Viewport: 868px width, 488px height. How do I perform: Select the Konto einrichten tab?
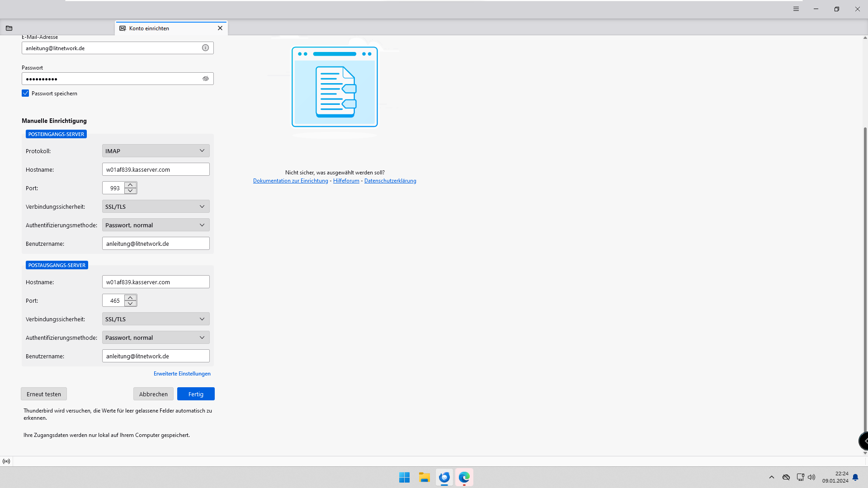click(149, 28)
